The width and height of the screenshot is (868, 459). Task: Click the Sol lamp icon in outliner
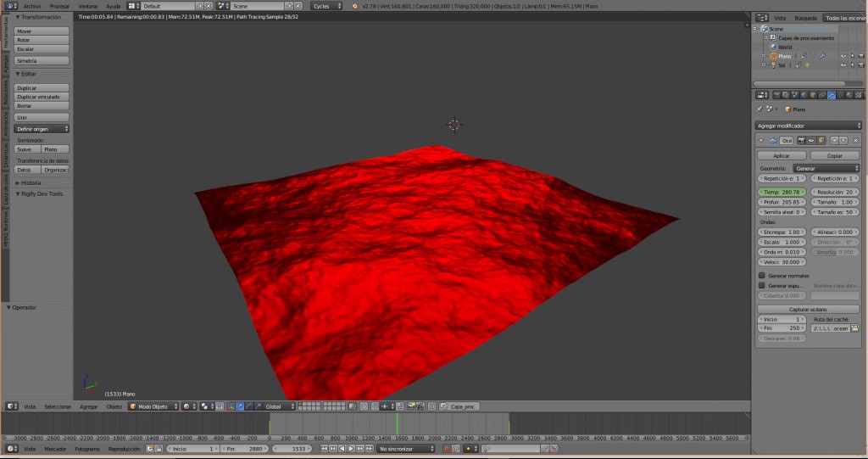click(x=773, y=64)
